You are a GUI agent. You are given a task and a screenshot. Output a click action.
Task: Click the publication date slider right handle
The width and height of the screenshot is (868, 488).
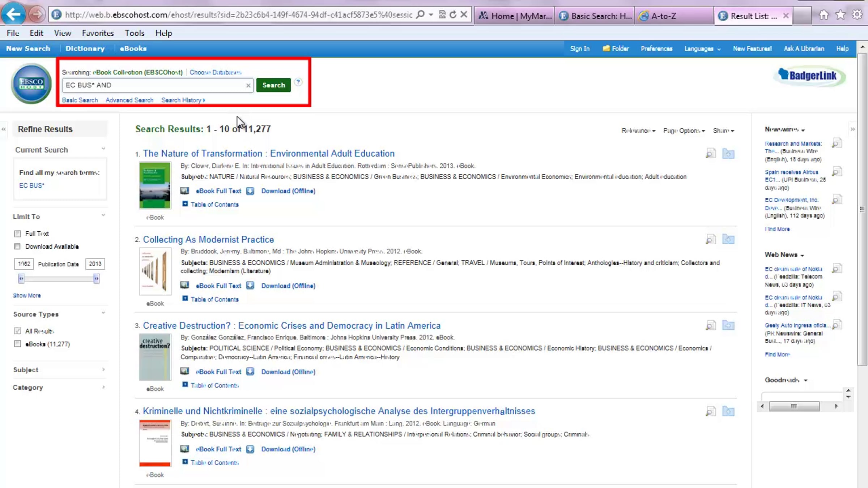pos(96,278)
